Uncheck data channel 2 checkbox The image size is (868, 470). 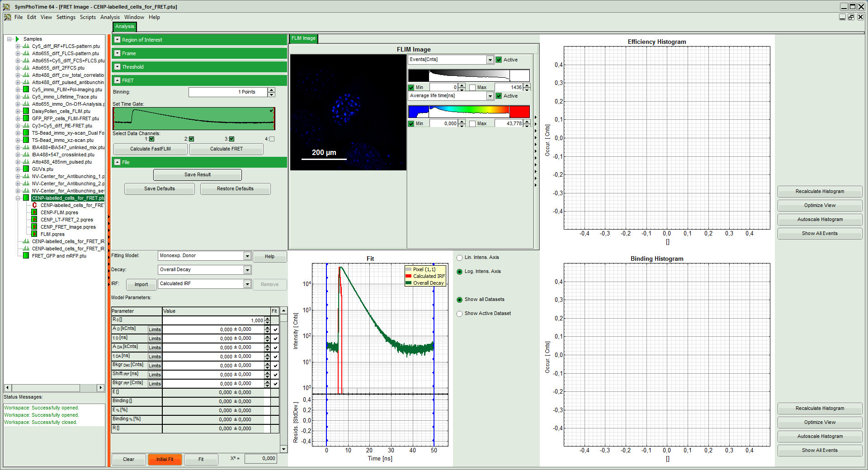(191, 139)
